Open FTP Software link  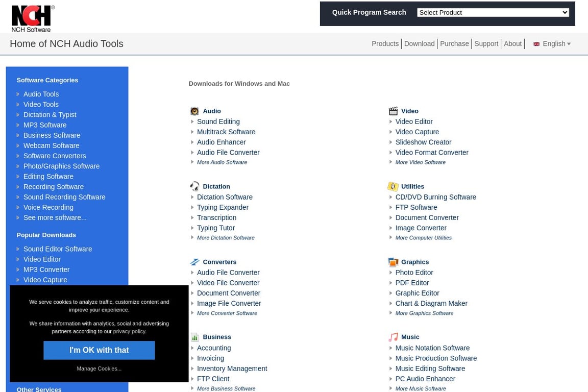pos(416,207)
